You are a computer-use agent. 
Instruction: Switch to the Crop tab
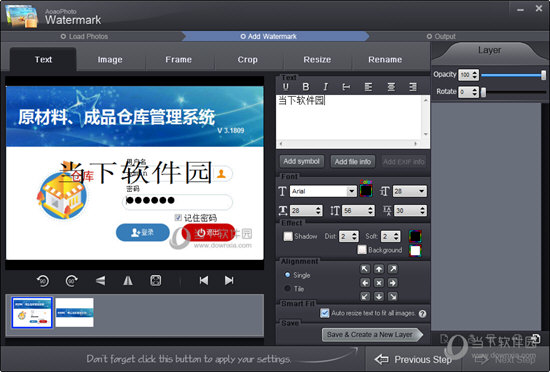coord(247,60)
